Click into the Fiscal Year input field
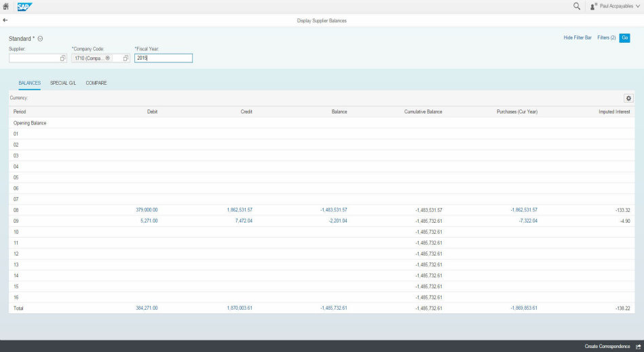 tap(163, 58)
